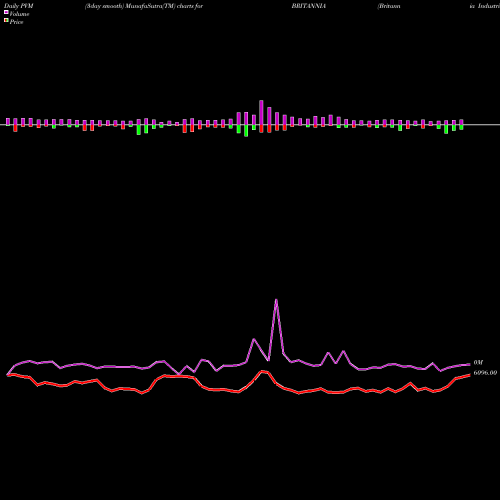
Task: Click the highest peak of magenta volume line
Action: 276,300
